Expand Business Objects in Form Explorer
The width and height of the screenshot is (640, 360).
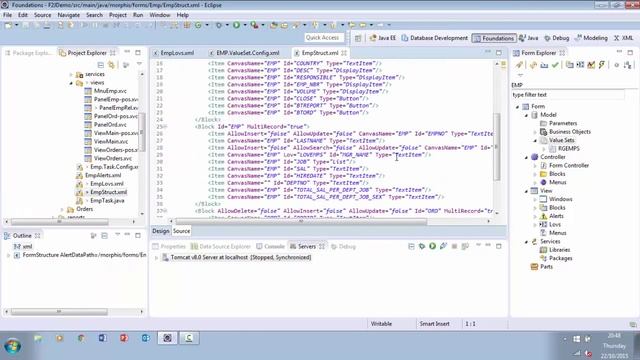[x=535, y=132]
